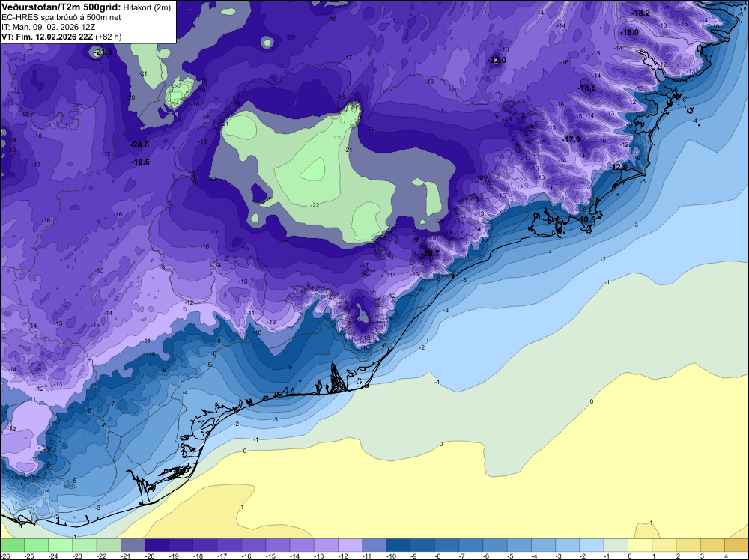Select legend swatch between -8 and -7
The image size is (749, 560).
pyautogui.click(x=447, y=545)
